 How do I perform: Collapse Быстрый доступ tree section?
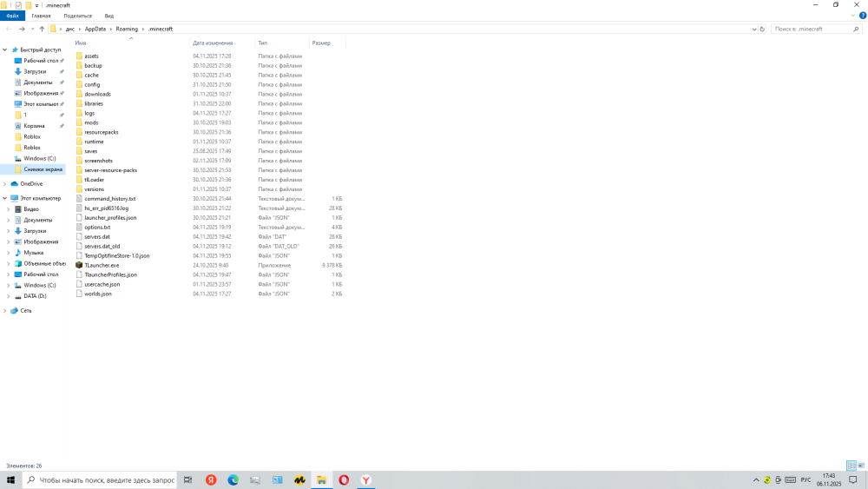tap(5, 50)
